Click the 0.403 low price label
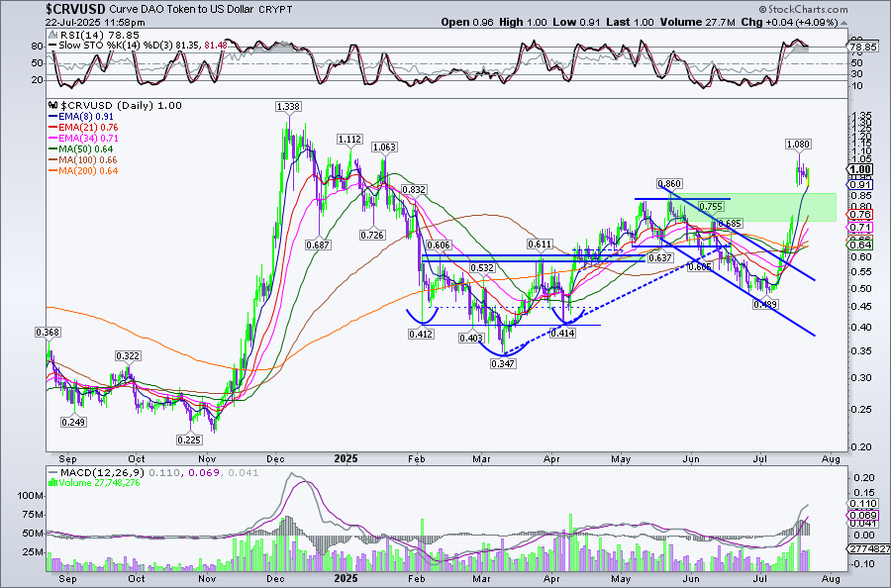Viewport: 891px width, 588px height. coord(471,338)
